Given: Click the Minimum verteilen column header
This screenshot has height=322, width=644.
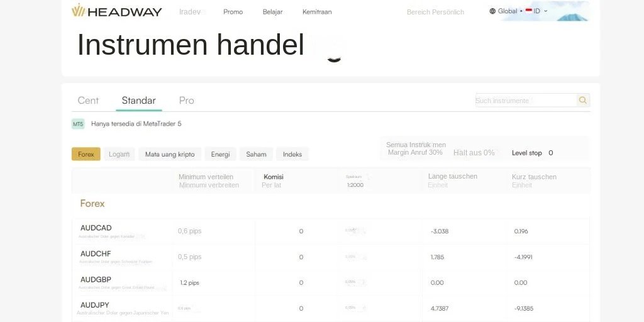Looking at the screenshot, I should click(206, 177).
